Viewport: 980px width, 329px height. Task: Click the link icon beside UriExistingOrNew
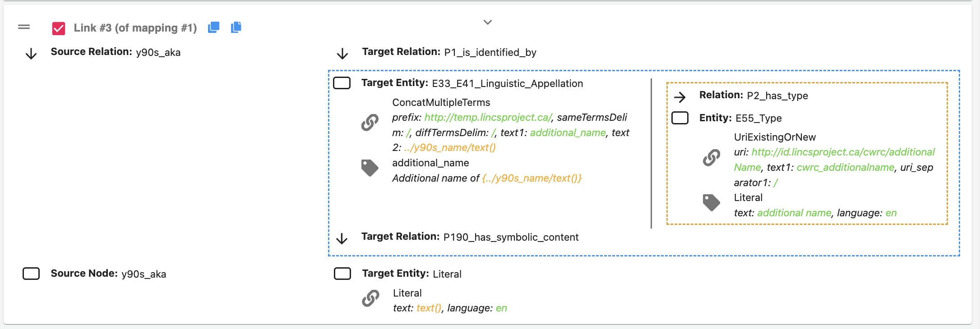[x=712, y=157]
